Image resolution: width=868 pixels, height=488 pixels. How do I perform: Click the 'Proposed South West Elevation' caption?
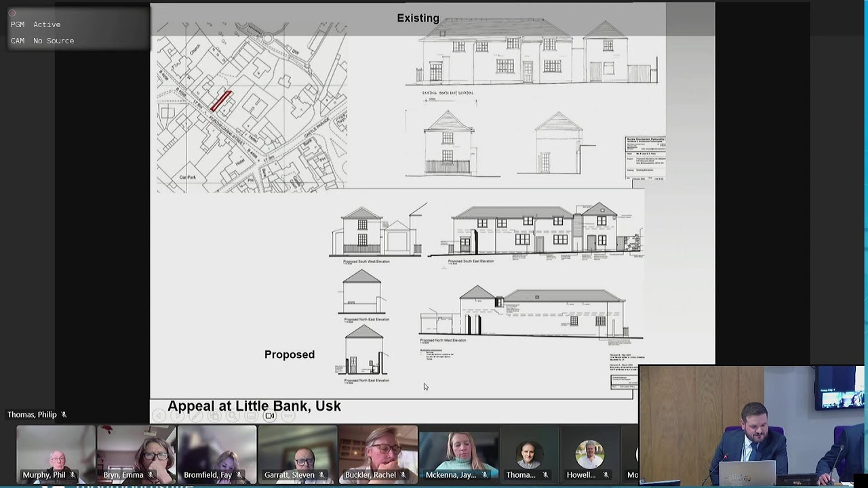366,261
